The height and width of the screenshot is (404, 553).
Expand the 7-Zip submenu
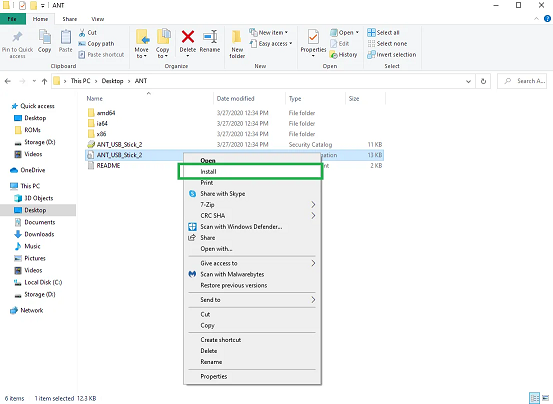tap(252, 204)
